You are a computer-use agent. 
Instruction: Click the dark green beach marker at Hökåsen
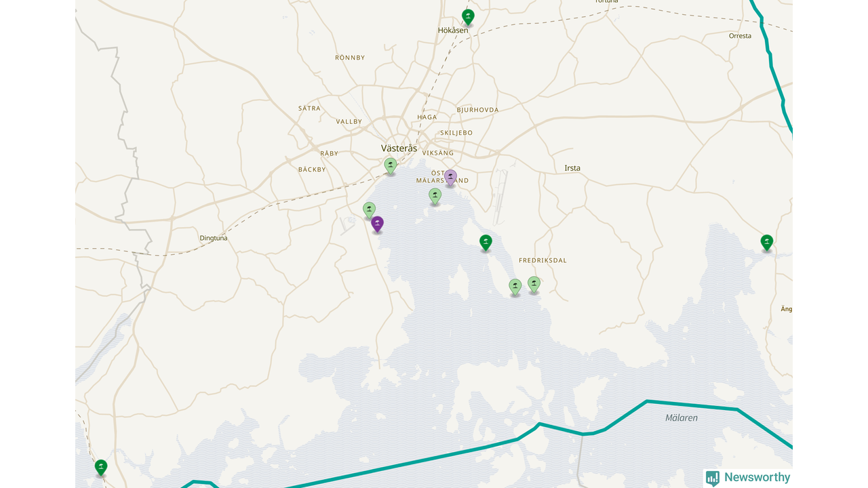[468, 16]
